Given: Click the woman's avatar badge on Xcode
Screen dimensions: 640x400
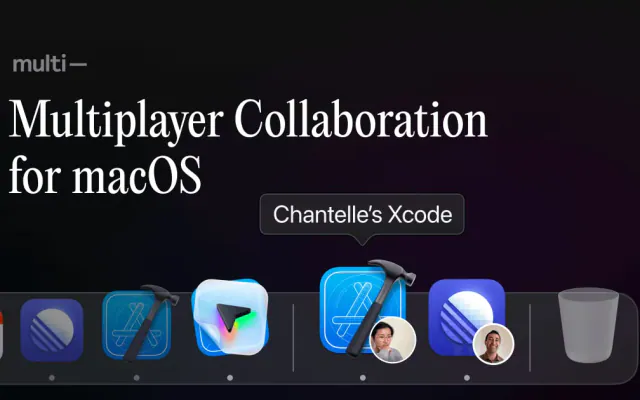Looking at the screenshot, I should pyautogui.click(x=393, y=340).
